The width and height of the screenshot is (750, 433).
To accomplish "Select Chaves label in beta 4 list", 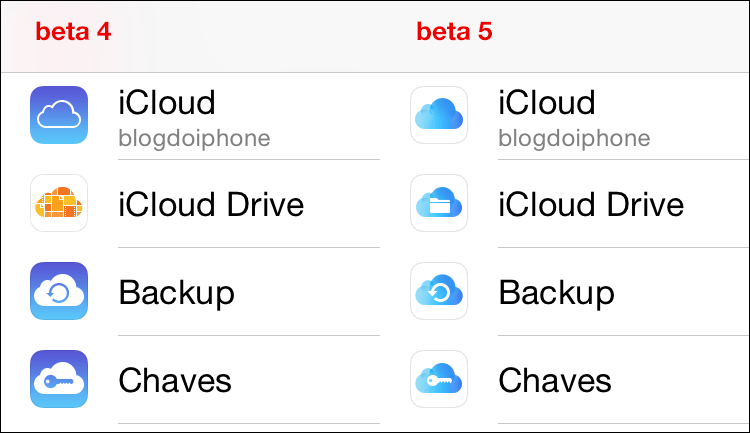I will [x=175, y=381].
